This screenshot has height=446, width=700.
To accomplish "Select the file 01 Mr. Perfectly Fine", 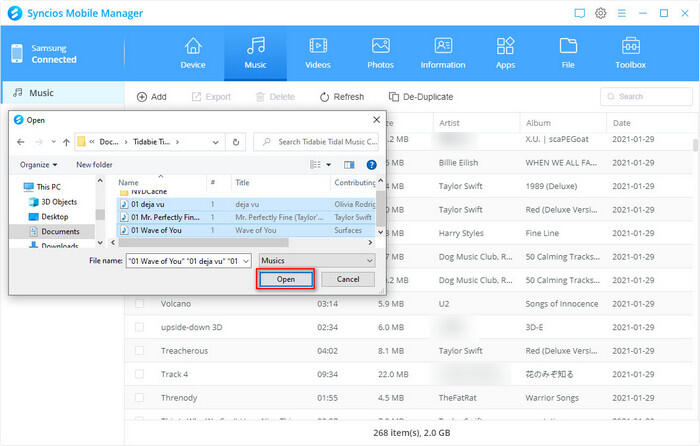I will (246, 217).
